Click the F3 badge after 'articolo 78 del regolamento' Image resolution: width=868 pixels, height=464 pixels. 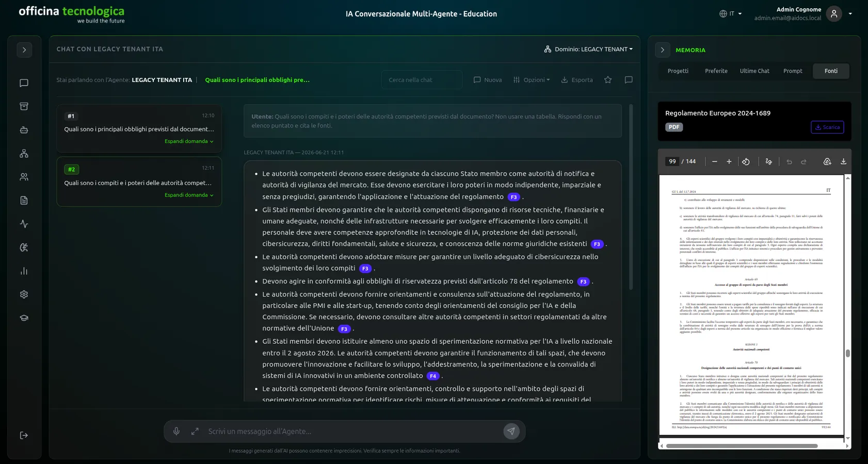[x=583, y=281]
